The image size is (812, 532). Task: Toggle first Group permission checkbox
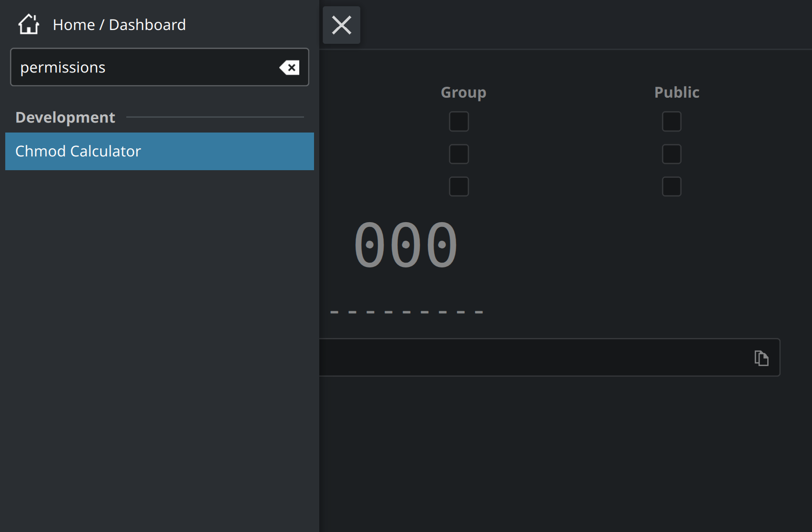(x=459, y=122)
